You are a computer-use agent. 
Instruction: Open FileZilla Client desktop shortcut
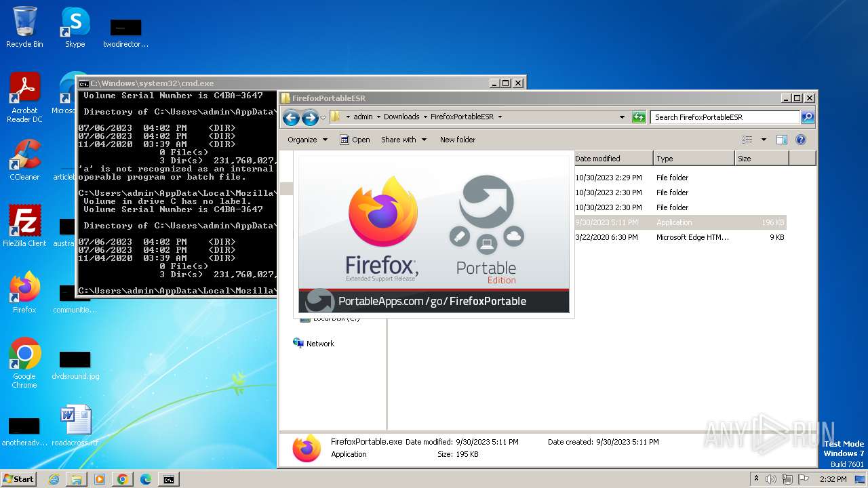tap(24, 226)
